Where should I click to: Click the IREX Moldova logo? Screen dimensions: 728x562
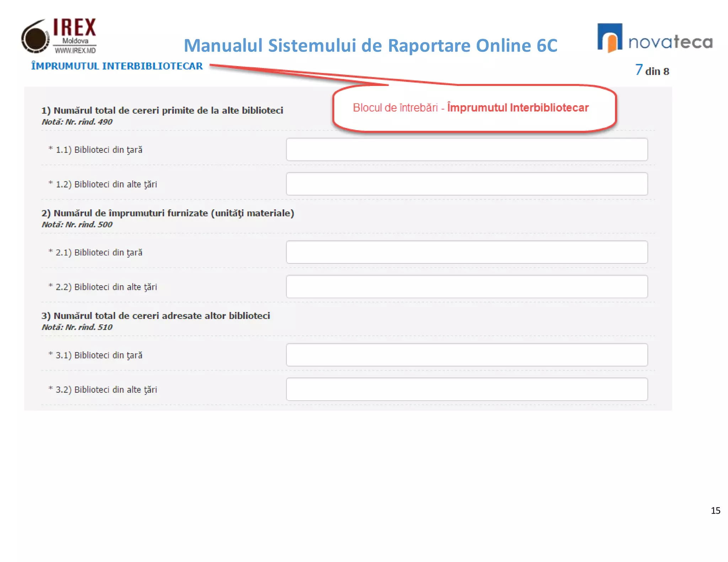(59, 36)
